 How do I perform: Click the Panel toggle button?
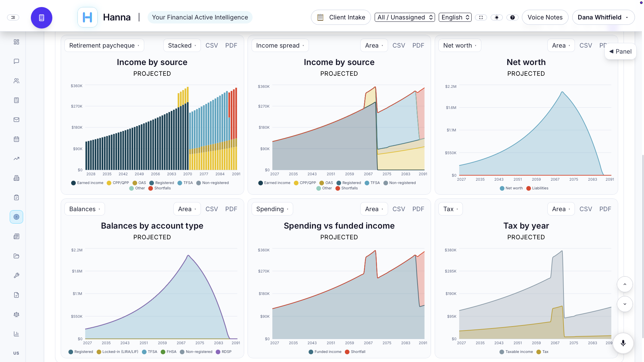[x=621, y=51]
